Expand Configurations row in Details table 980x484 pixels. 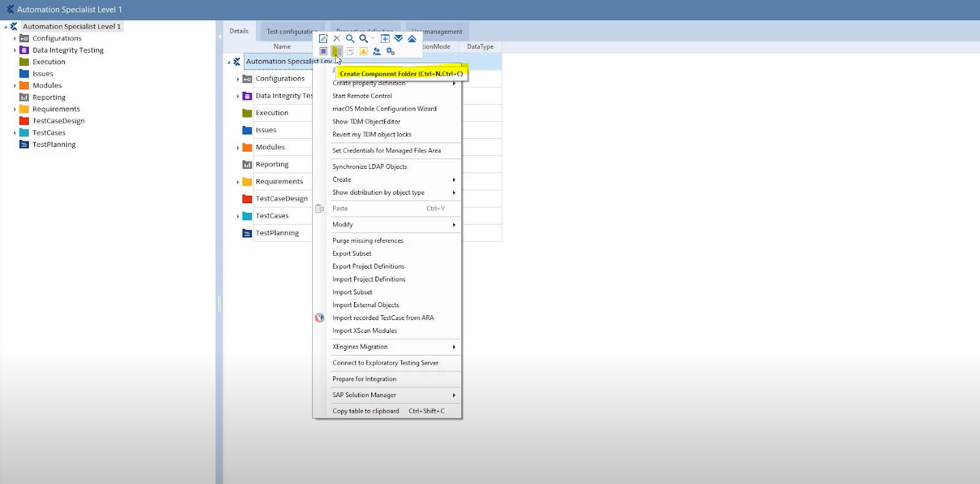pyautogui.click(x=238, y=79)
